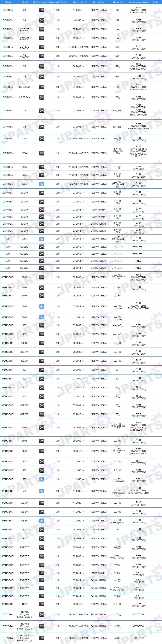Click the ON fuel icon for Citroen C4 10.2010
Viewport: 162px width, 644px height.
coord(41,20)
